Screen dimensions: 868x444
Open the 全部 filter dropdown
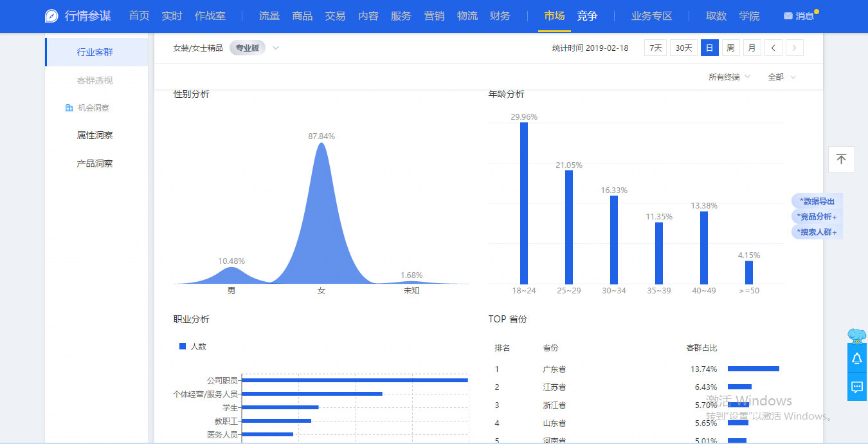781,77
